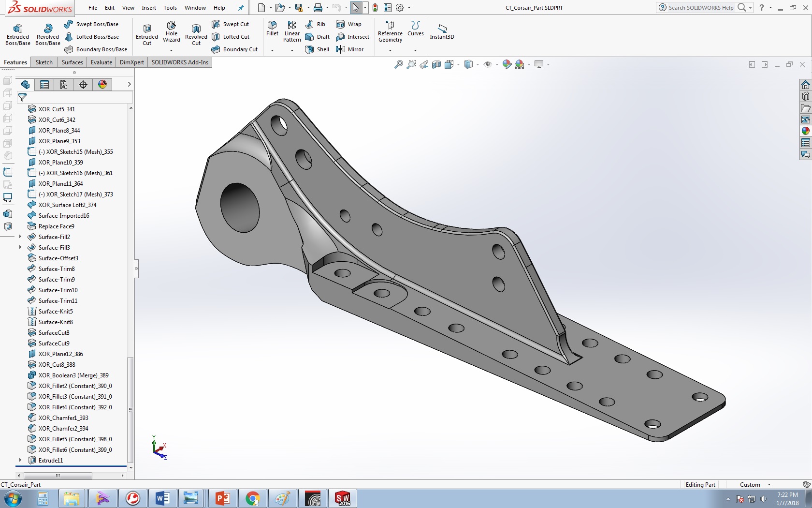Choose the Lofted Boss/Base tool
The width and height of the screenshot is (812, 508).
92,37
